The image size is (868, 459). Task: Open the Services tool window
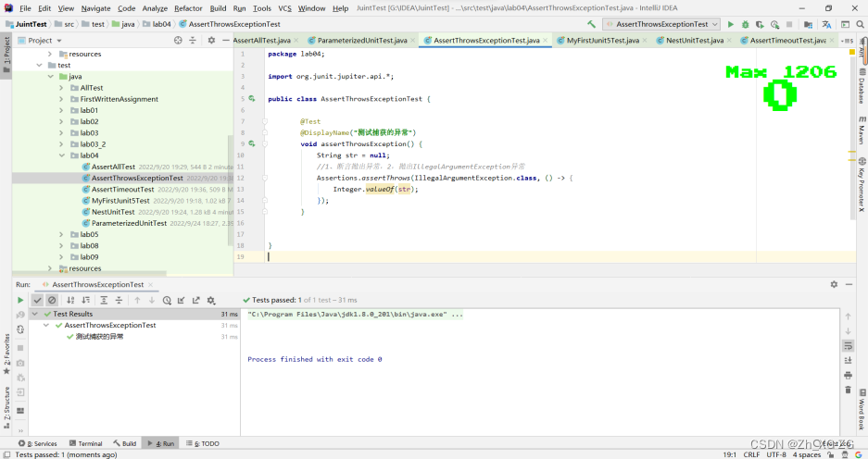click(38, 443)
